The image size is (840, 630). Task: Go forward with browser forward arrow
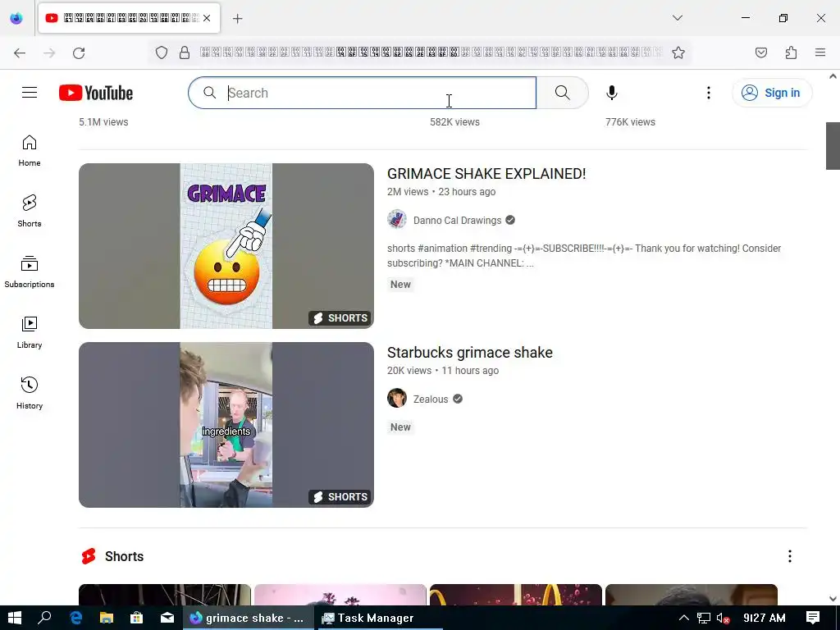(49, 52)
